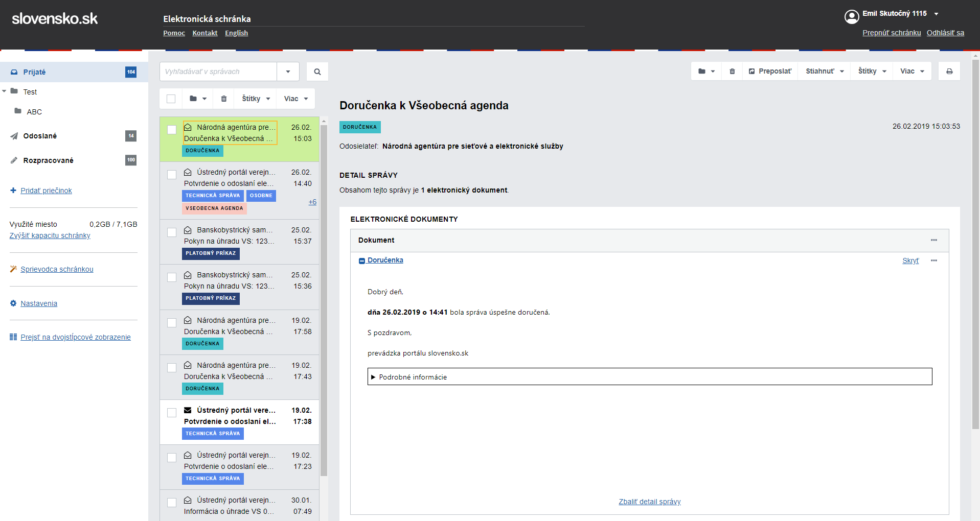Open search filter dropdown arrow
This screenshot has height=521, width=980.
point(288,72)
